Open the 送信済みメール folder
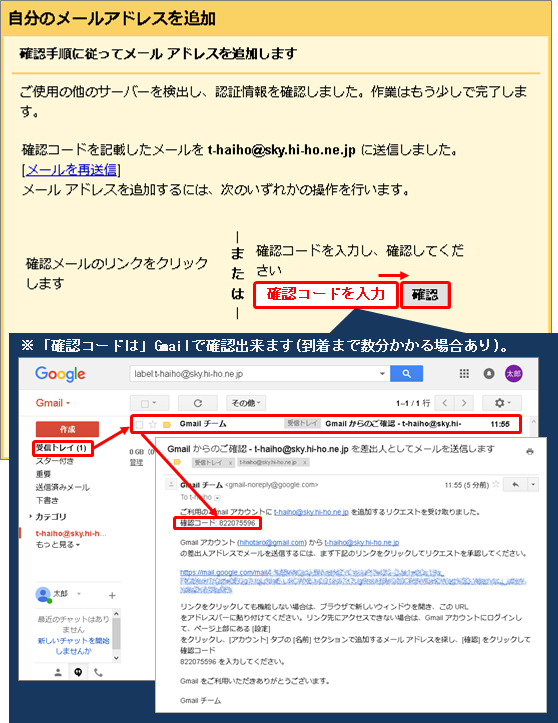This screenshot has width=558, height=723. (63, 487)
